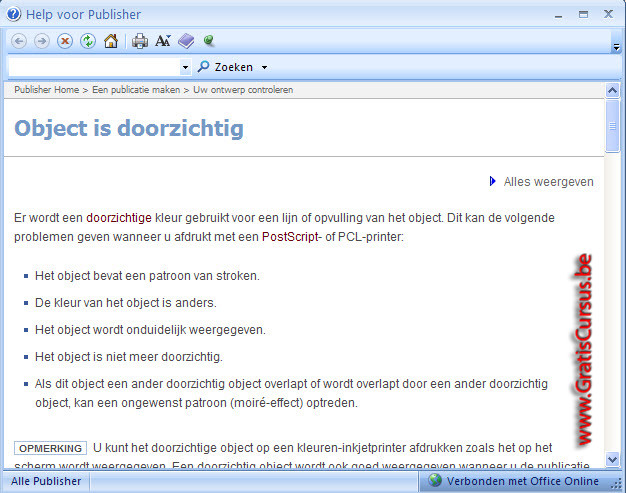Expand the Zoeken scope dropdown arrow
The height and width of the screenshot is (493, 626).
[264, 67]
